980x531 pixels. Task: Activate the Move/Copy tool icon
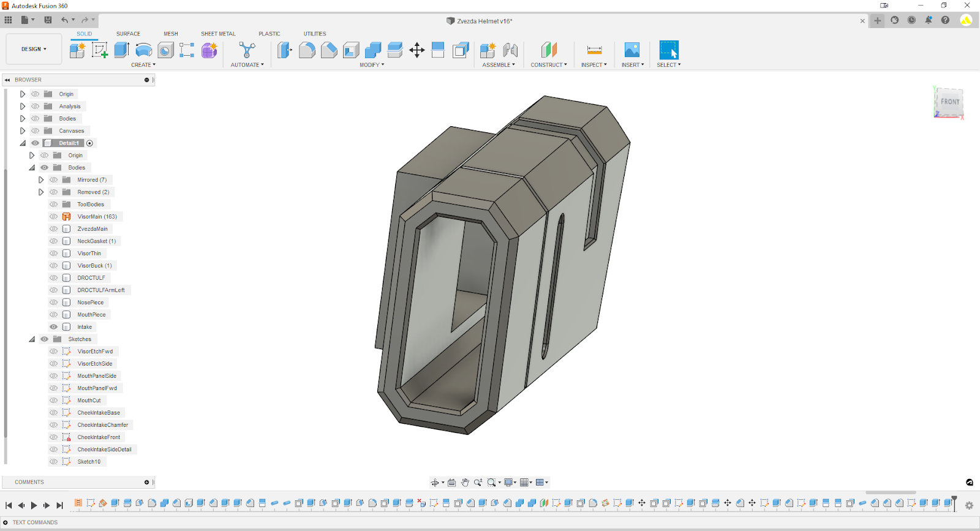tap(417, 50)
